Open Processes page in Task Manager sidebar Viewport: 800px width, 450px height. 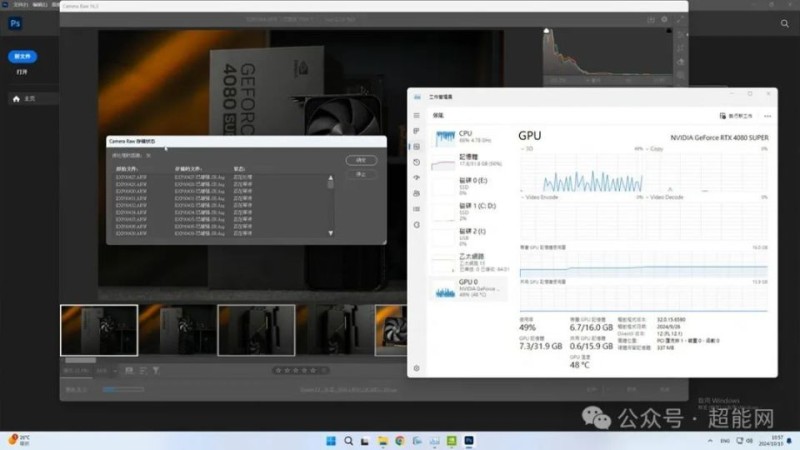tap(416, 131)
